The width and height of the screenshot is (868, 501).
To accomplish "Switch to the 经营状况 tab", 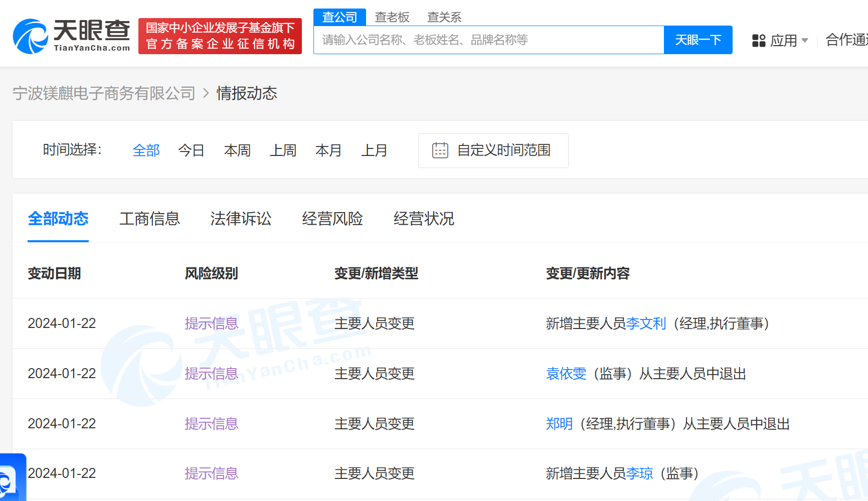I will [424, 219].
